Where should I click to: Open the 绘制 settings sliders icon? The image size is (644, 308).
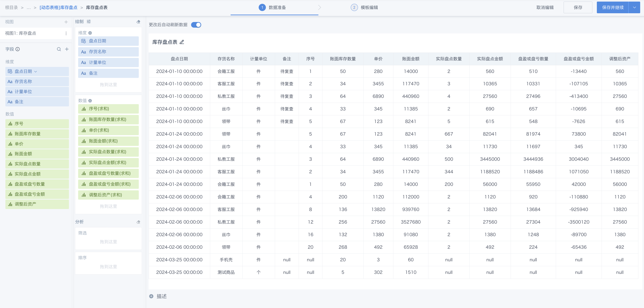click(89, 22)
